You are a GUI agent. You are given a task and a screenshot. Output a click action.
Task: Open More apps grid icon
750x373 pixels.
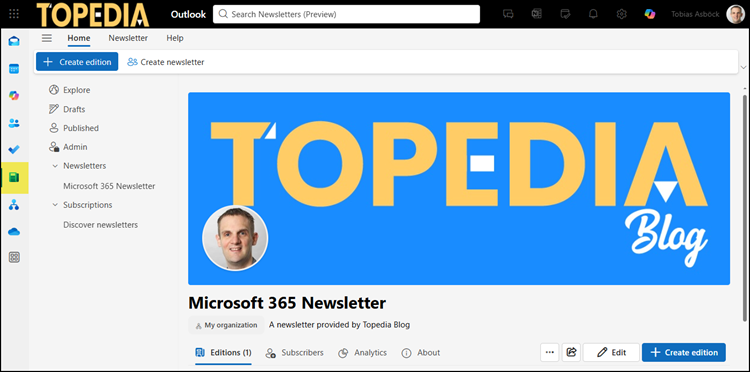click(x=14, y=258)
